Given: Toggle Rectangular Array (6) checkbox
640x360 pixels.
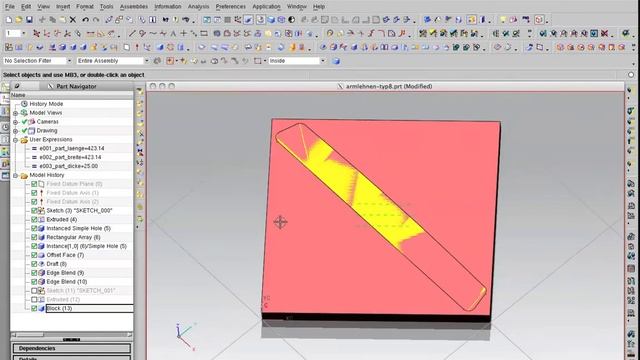Looking at the screenshot, I should coord(34,238).
